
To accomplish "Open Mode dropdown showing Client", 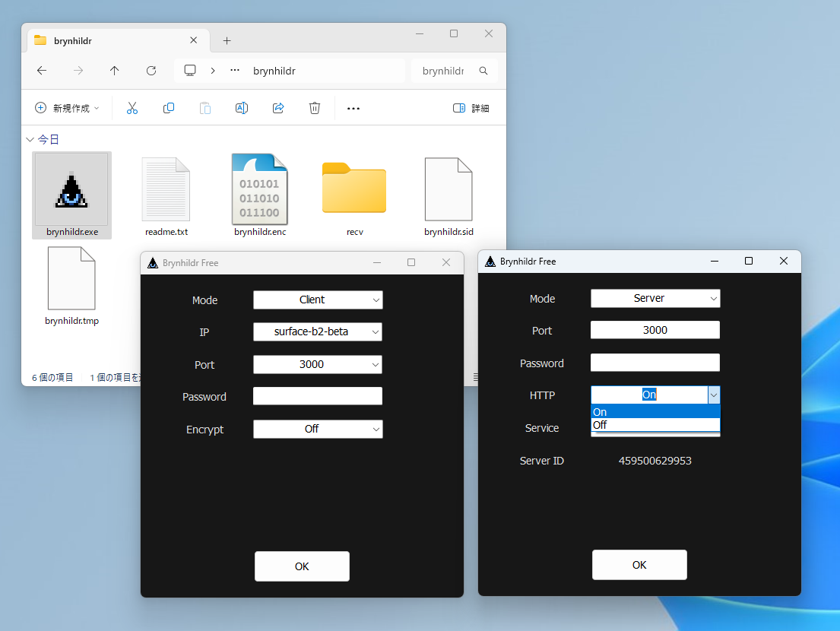I will click(318, 300).
